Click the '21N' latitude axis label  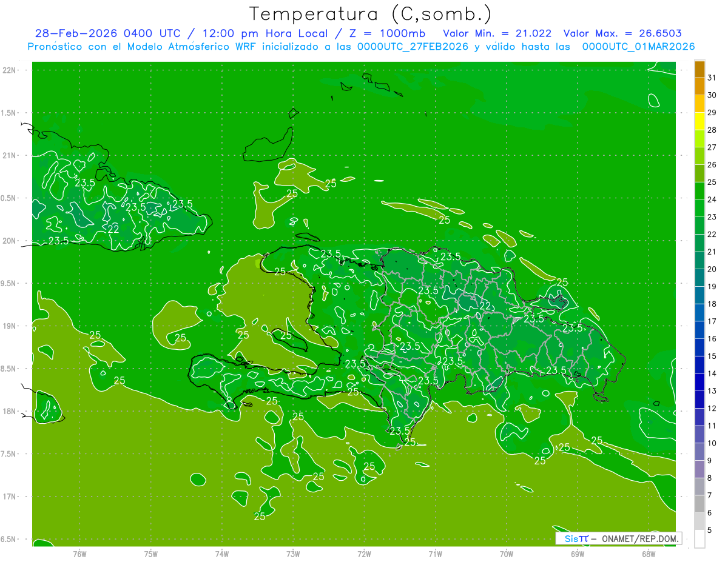10,155
